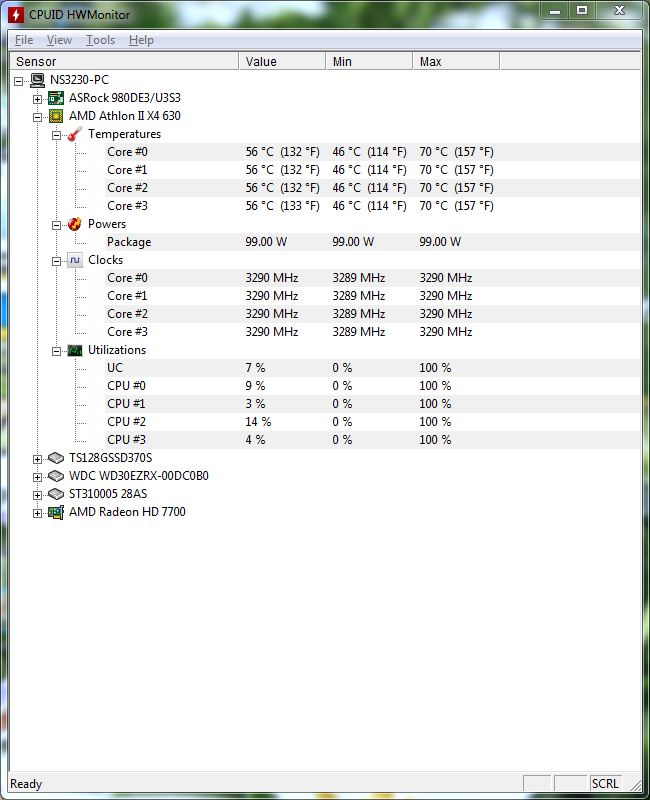This screenshot has height=800, width=650.
Task: Click the ASRock motherboard icon
Action: 56,98
